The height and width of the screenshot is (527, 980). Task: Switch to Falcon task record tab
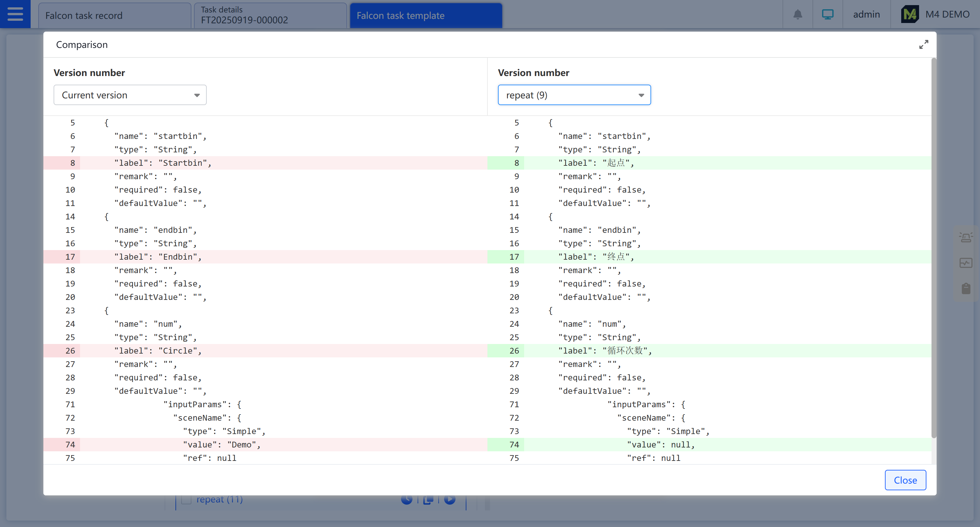pos(114,16)
